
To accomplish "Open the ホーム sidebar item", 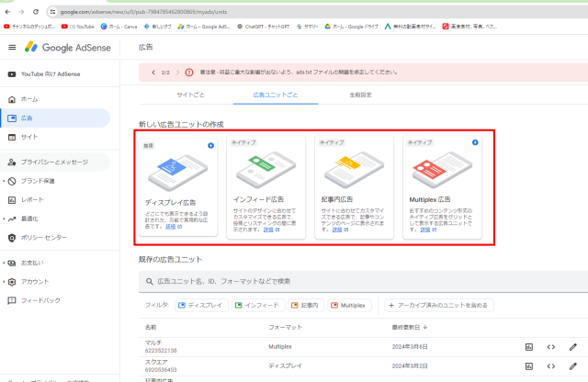I will pos(29,98).
